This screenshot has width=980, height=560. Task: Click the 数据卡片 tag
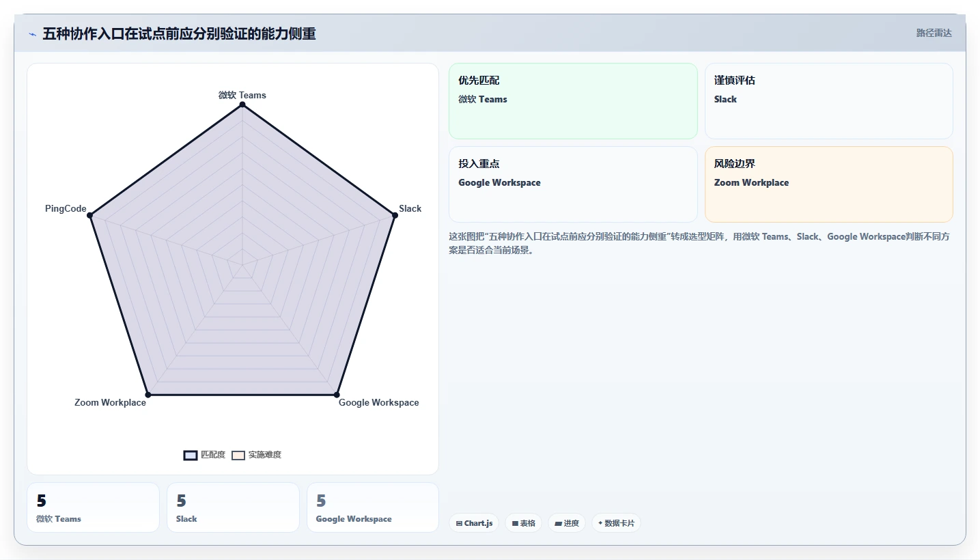[616, 523]
